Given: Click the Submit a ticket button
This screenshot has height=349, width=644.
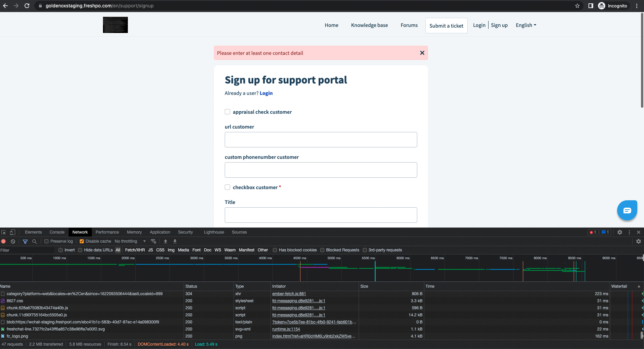Looking at the screenshot, I should (446, 26).
